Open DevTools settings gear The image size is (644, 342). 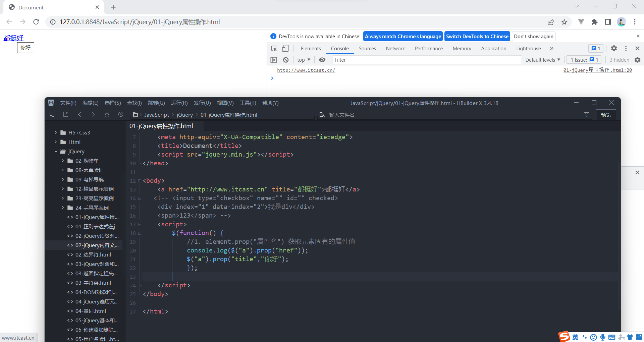tap(614, 48)
